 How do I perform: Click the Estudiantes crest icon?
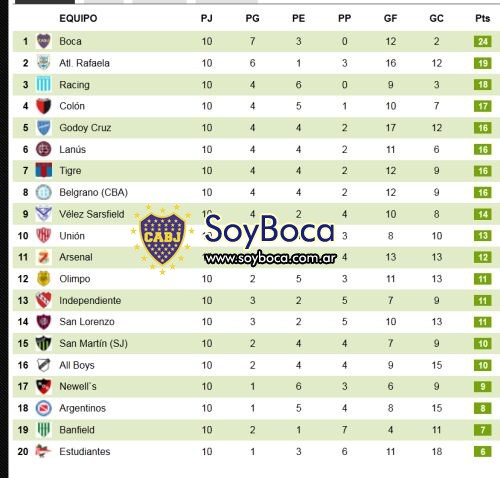44,451
